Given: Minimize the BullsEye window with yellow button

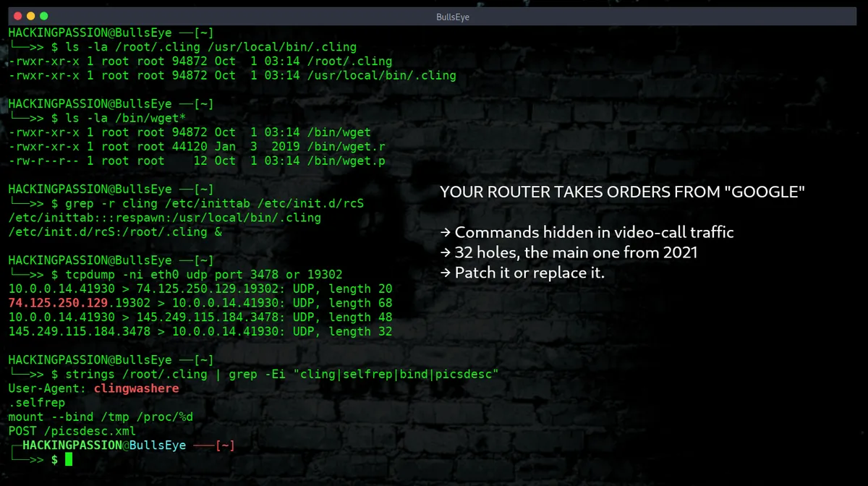Looking at the screenshot, I should click(x=30, y=15).
